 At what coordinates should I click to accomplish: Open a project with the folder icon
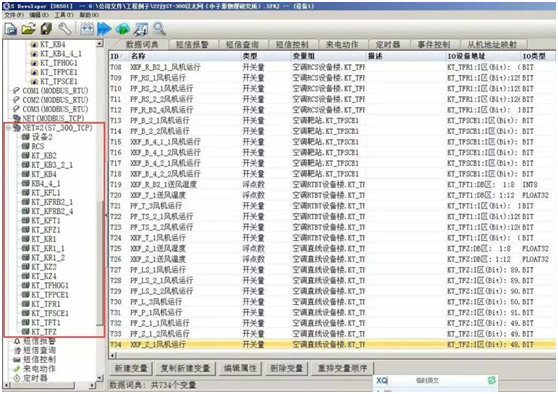(x=29, y=29)
